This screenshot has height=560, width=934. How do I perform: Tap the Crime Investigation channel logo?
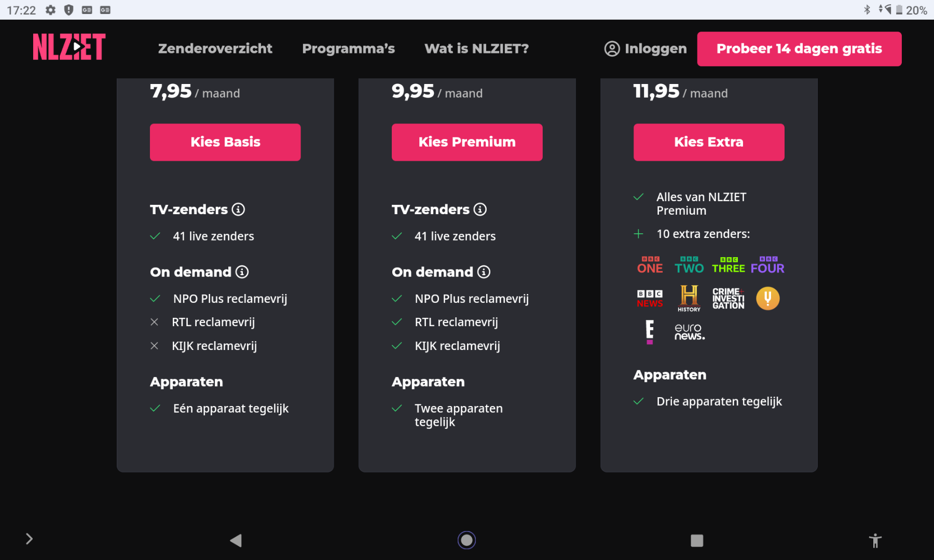[x=728, y=298]
